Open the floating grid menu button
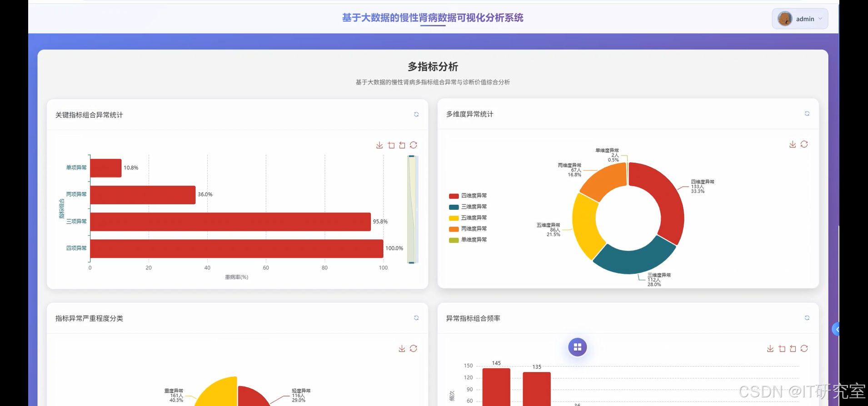 578,347
